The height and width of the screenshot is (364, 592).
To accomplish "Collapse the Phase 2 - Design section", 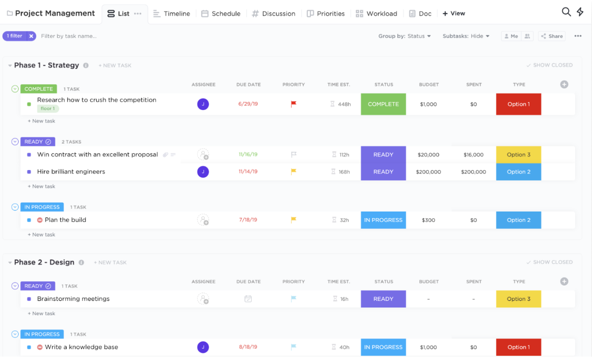I will pyautogui.click(x=10, y=263).
